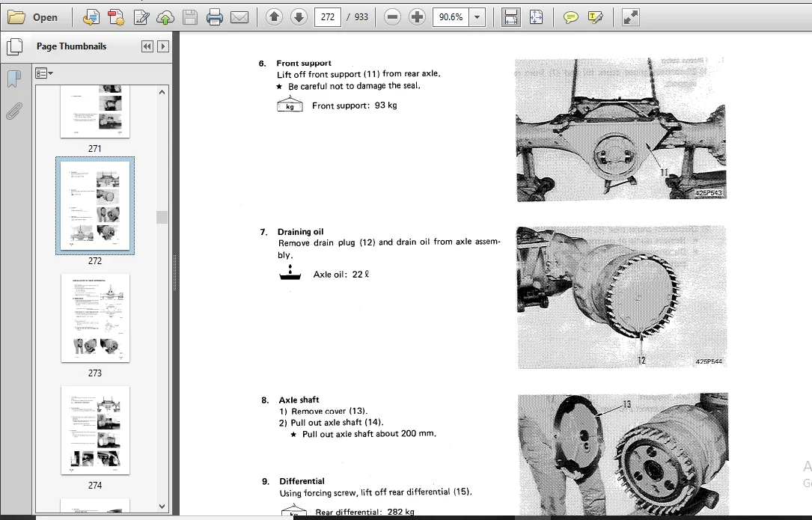Click the "Front support" heading

pyautogui.click(x=304, y=63)
